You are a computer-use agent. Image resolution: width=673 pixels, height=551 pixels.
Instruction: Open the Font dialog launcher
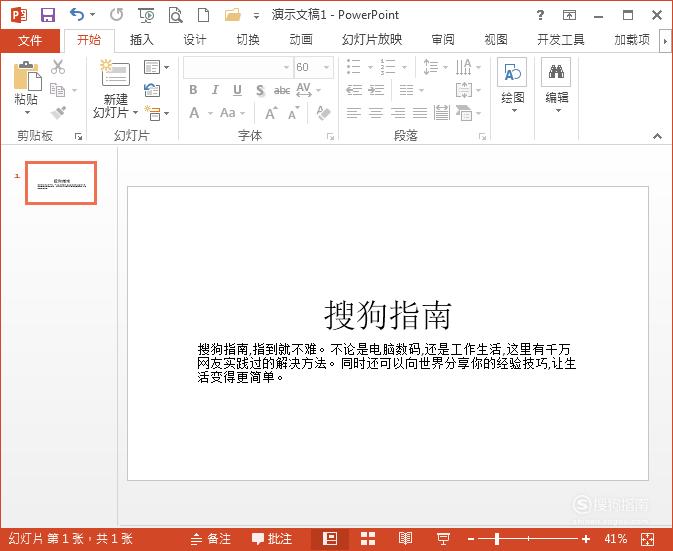tap(330, 136)
